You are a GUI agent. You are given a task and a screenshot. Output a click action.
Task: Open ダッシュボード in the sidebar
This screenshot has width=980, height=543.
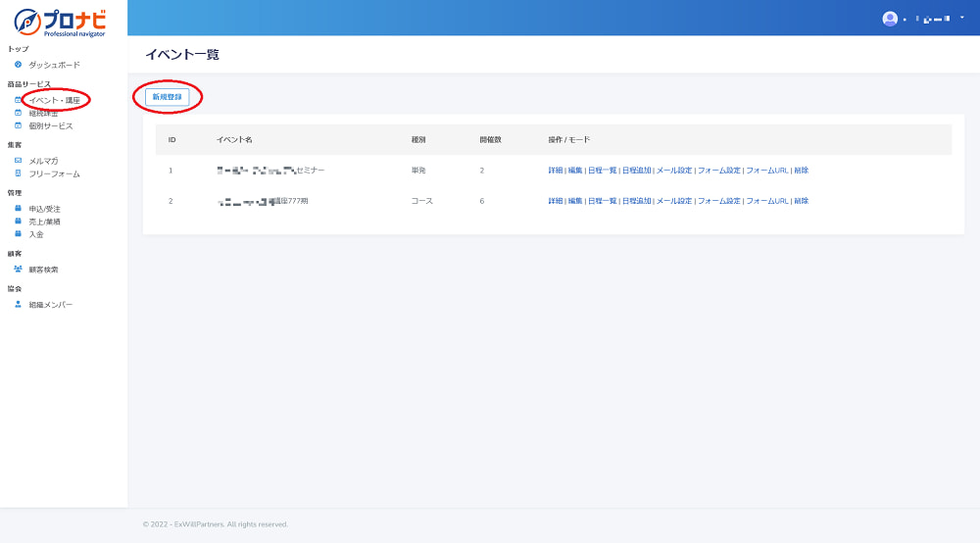[x=54, y=65]
